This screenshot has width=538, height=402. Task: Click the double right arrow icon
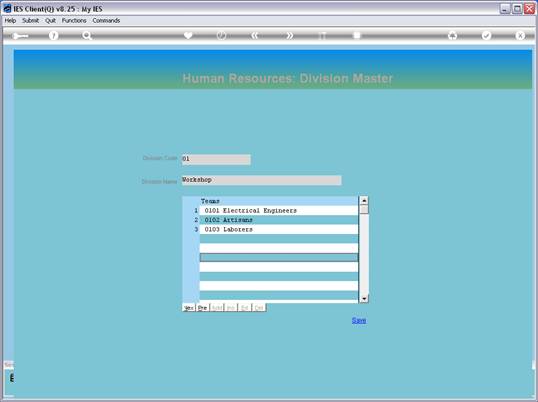[x=290, y=35]
